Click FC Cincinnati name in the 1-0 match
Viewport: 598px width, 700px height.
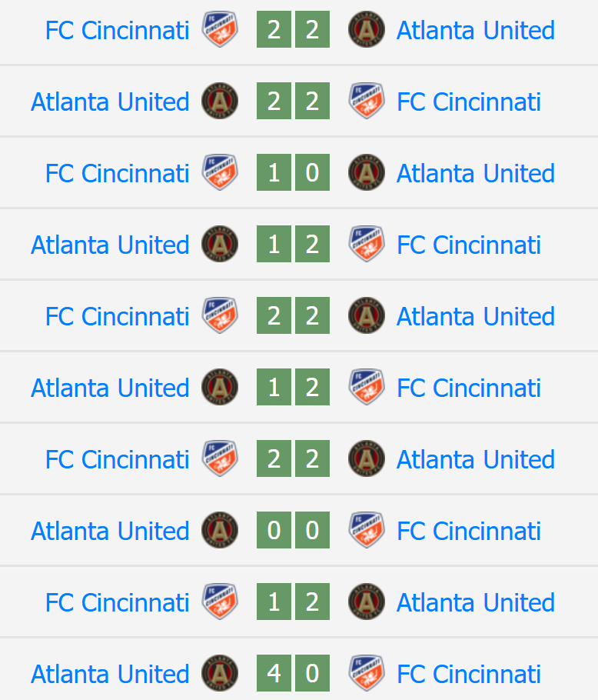tap(117, 173)
